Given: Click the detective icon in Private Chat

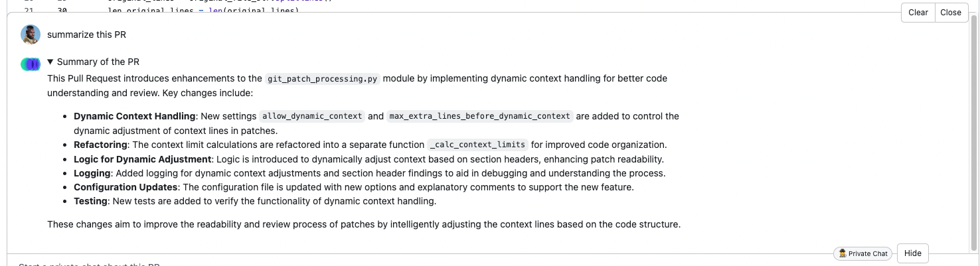Looking at the screenshot, I should [x=843, y=253].
